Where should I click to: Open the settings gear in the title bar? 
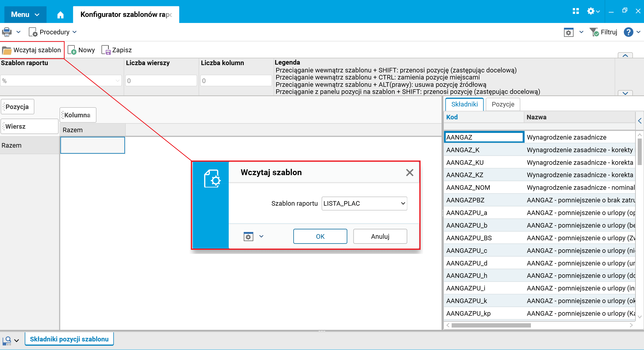[x=590, y=11]
